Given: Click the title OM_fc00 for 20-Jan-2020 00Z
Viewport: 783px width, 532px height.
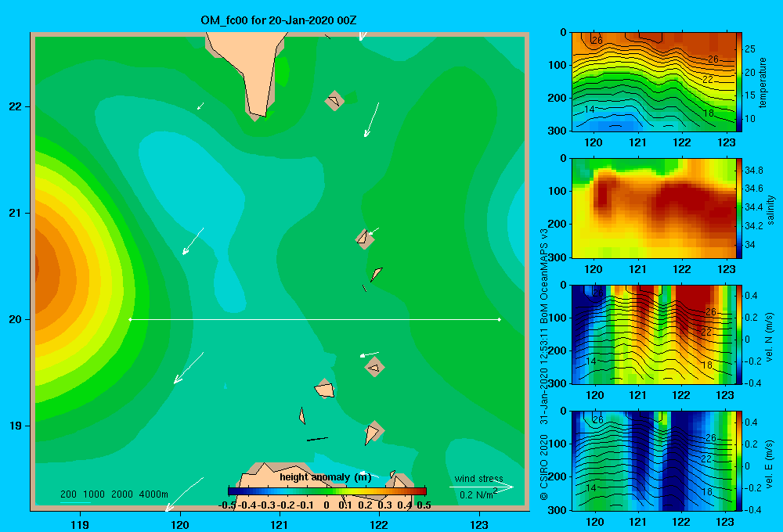Looking at the screenshot, I should [279, 20].
